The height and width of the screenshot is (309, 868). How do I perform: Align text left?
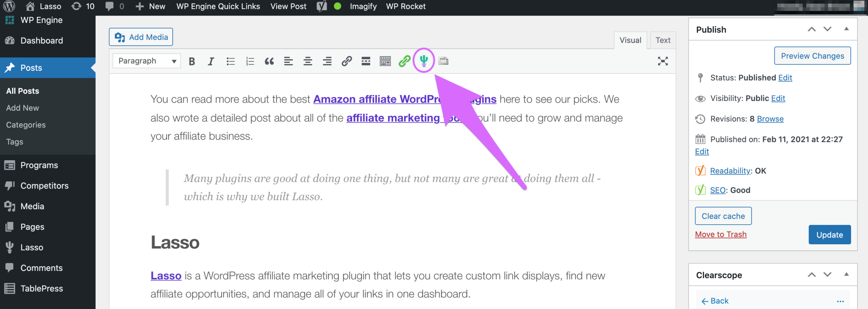pyautogui.click(x=289, y=61)
